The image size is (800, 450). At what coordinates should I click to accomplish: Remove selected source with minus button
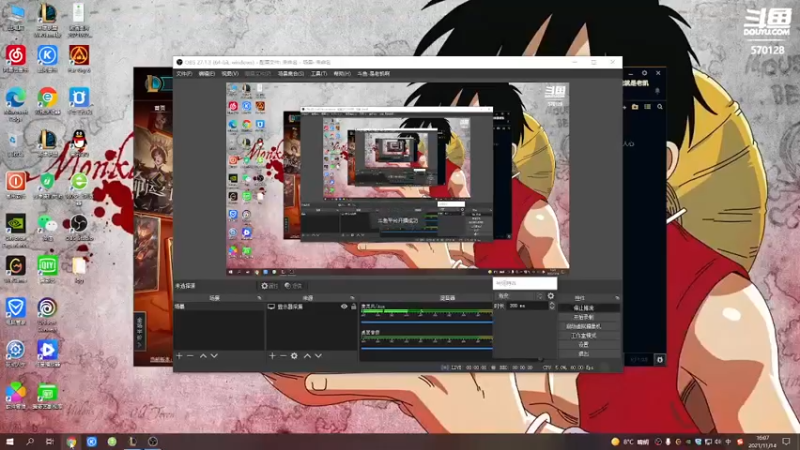point(283,356)
